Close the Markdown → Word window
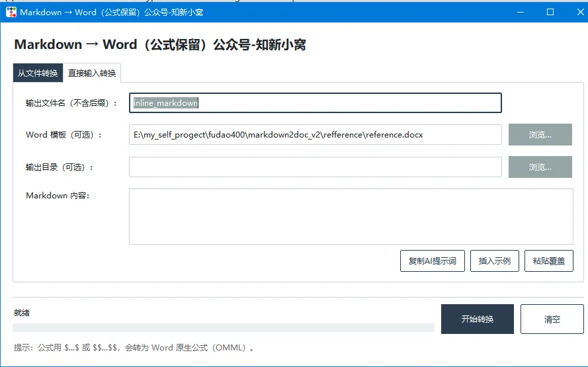The width and height of the screenshot is (588, 367). [580, 12]
